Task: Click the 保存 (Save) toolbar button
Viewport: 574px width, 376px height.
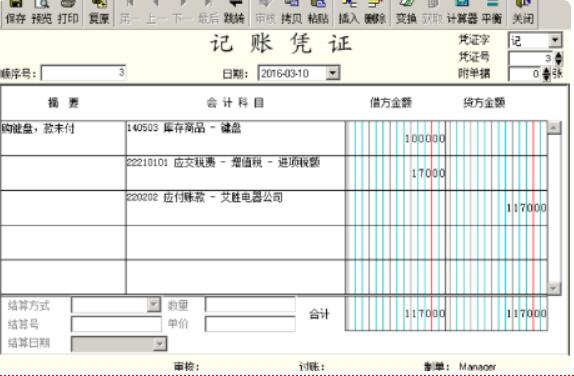Action: (x=15, y=12)
